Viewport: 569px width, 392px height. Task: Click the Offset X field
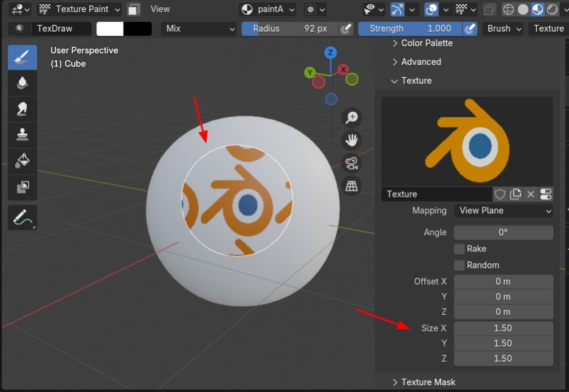click(x=503, y=282)
